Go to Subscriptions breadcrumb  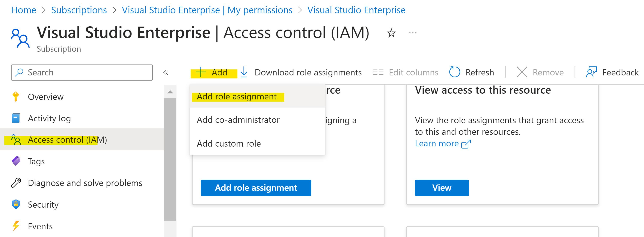pyautogui.click(x=79, y=10)
